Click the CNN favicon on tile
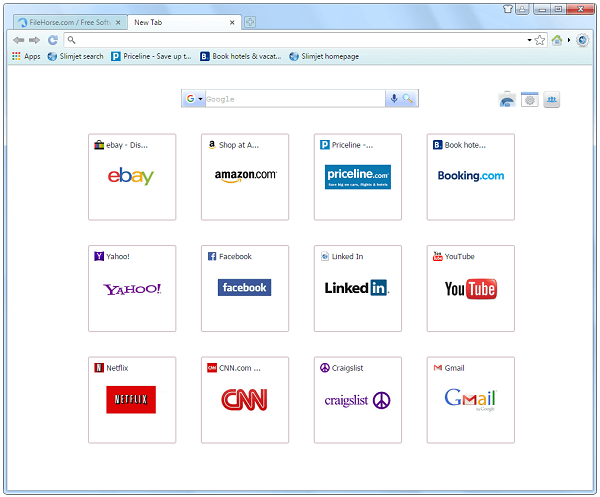600x497 pixels. [x=212, y=368]
